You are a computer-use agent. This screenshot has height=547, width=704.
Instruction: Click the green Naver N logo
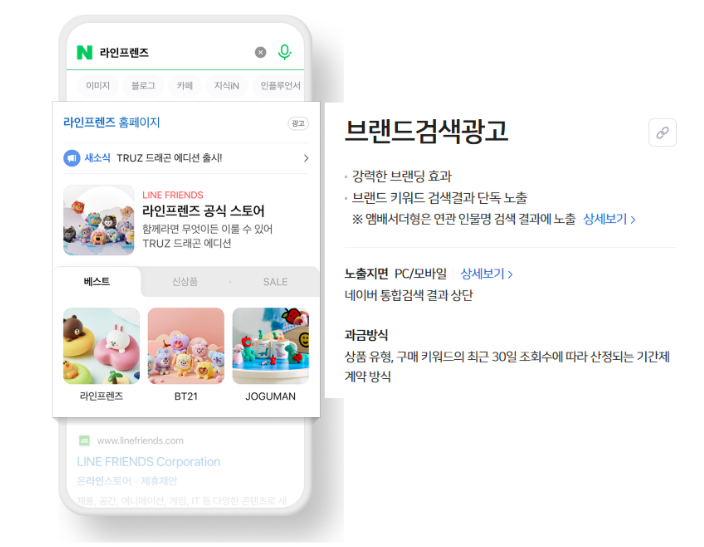(84, 53)
